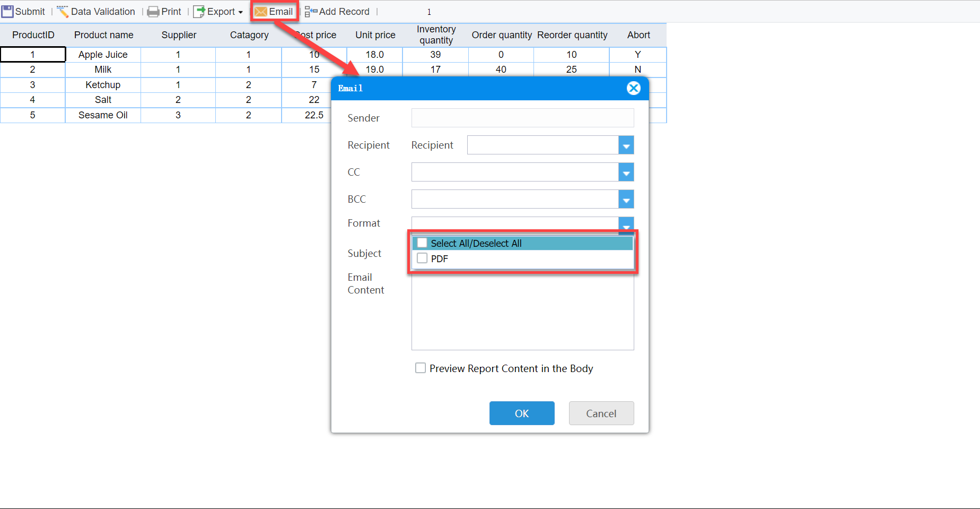Check the Select All/Deselect All checkbox
Screen dimensions: 980x509
coord(422,243)
